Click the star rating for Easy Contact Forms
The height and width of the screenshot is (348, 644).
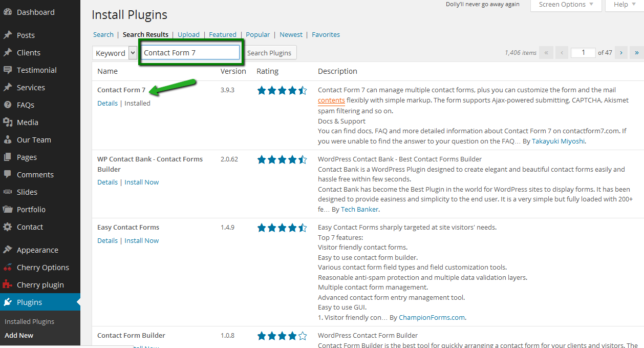pyautogui.click(x=282, y=228)
